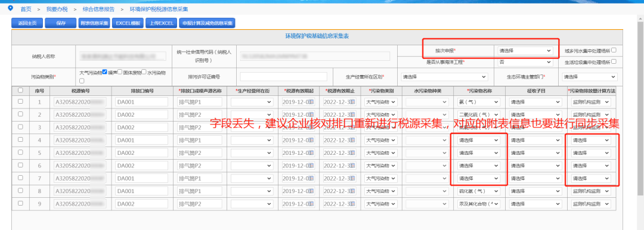Screen dimensions: 644x230
Task: Open row 4 污染物名称 请选择 dropdown
Action: coord(479,140)
